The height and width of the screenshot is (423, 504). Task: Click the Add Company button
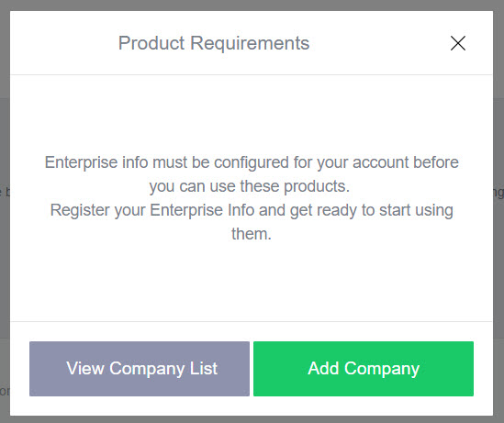pyautogui.click(x=364, y=368)
